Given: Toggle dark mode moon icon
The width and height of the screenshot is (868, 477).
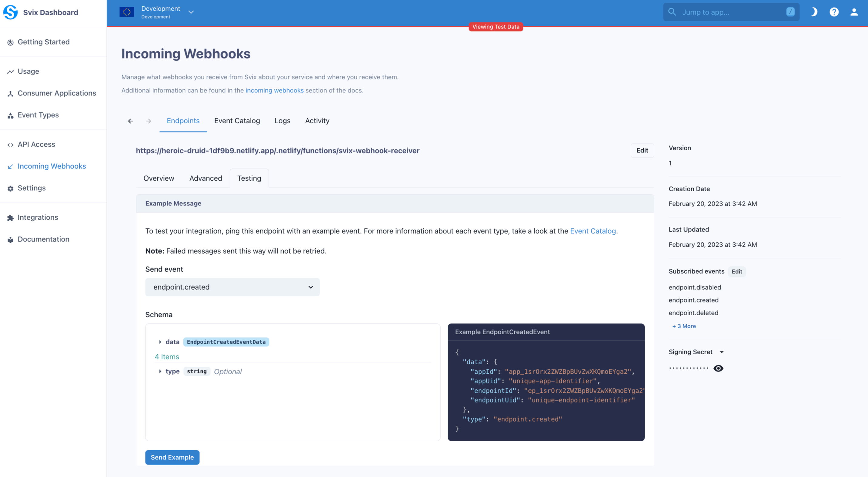Looking at the screenshot, I should tap(814, 12).
